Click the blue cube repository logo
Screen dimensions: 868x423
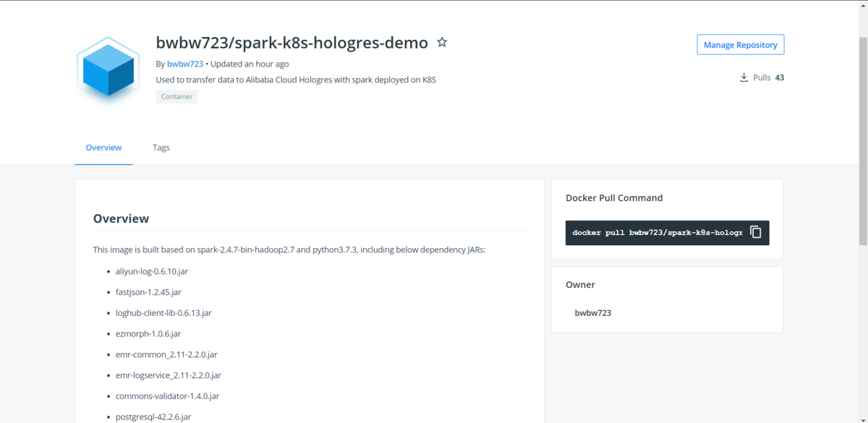tap(108, 71)
